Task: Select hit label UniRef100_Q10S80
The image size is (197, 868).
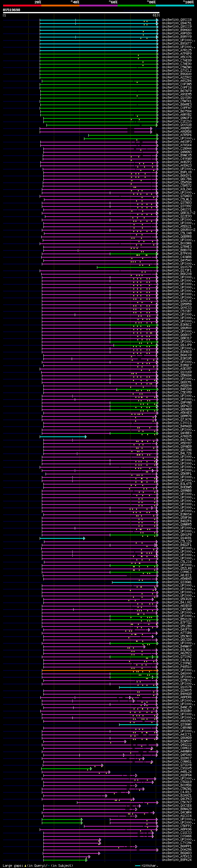Action: point(177,98)
